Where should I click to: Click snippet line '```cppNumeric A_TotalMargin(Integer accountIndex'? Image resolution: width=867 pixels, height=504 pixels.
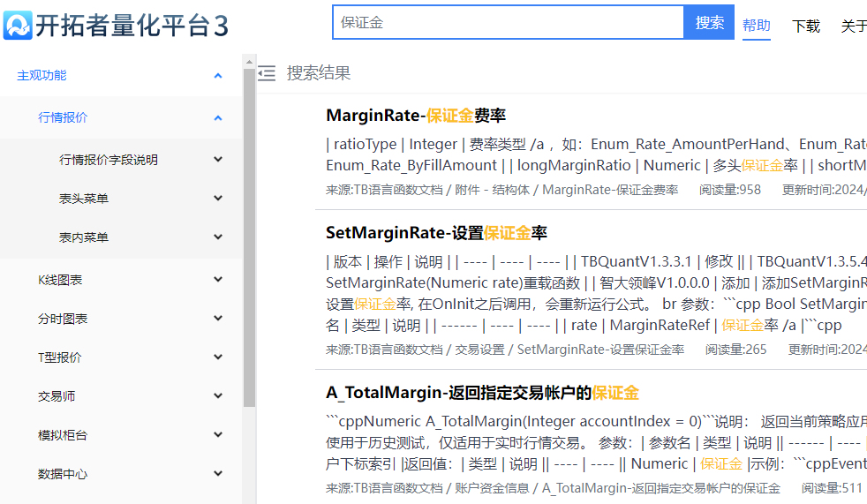point(596,422)
